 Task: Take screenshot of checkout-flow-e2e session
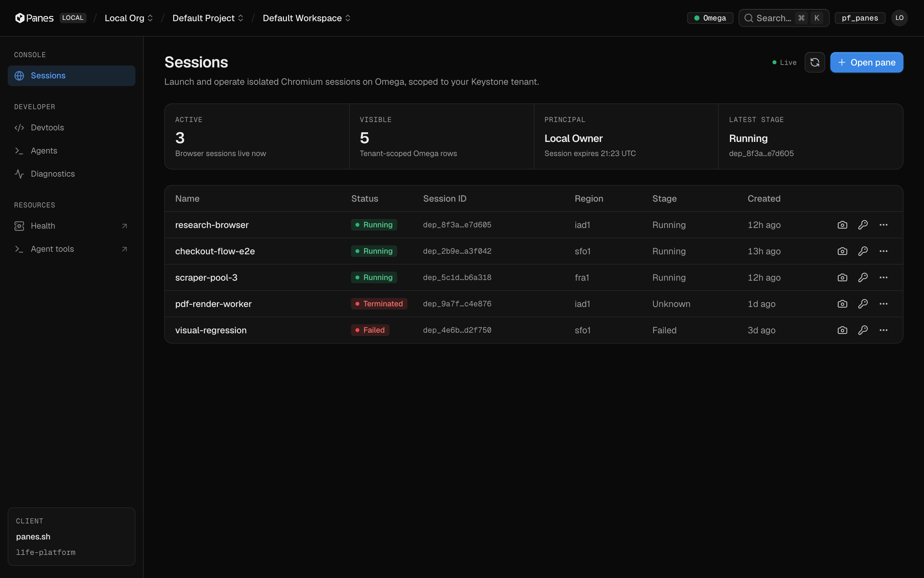coord(842,251)
